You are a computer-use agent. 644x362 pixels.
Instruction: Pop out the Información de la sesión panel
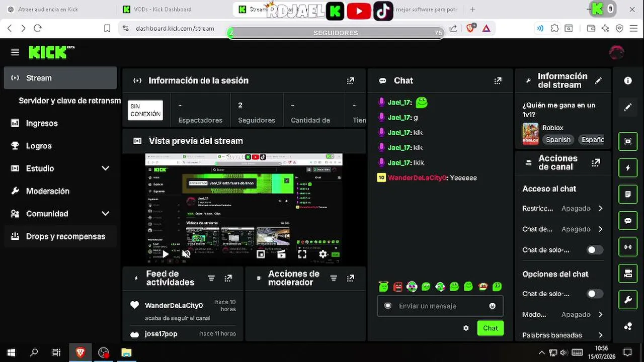351,80
